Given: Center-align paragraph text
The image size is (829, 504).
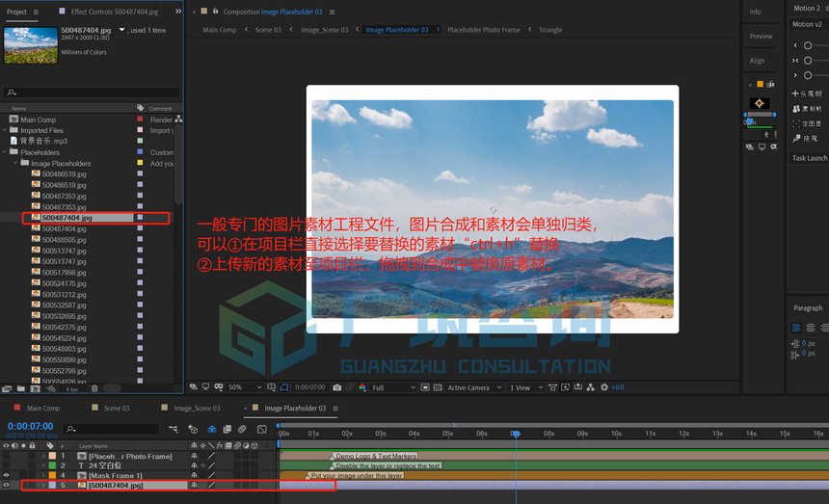Looking at the screenshot, I should coord(810,328).
